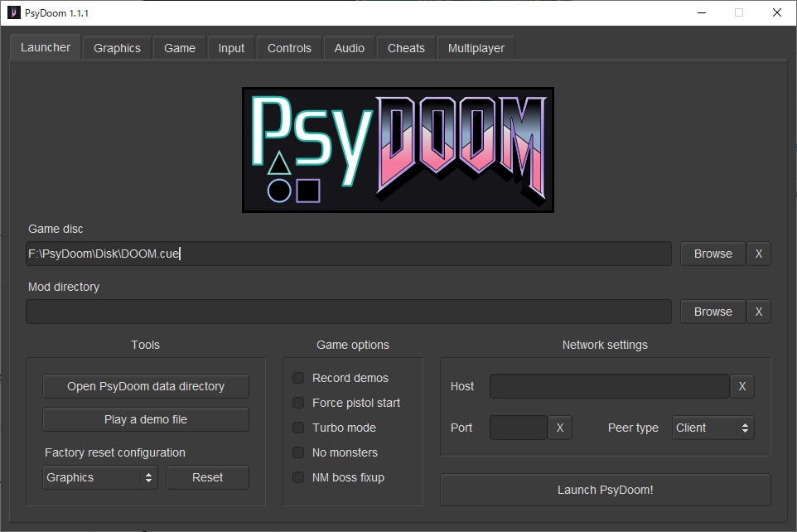Clear the Host field with X
Image resolution: width=797 pixels, height=532 pixels.
pyautogui.click(x=741, y=386)
